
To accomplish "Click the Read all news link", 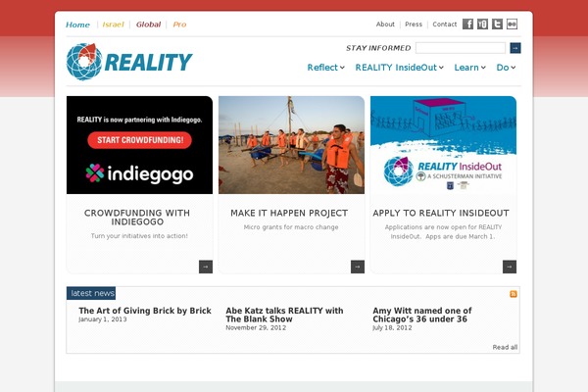I will 505,347.
